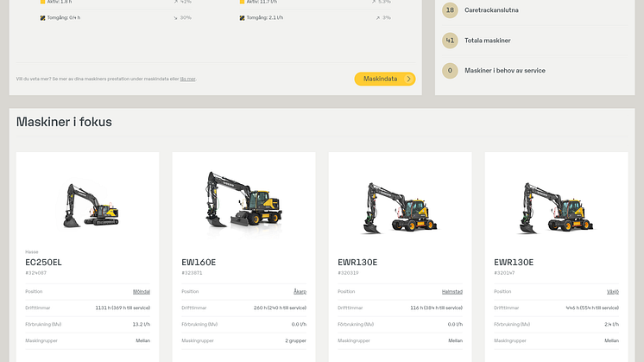Select '116 h (384 h till service)' value
The height and width of the screenshot is (362, 644).
[437, 308]
